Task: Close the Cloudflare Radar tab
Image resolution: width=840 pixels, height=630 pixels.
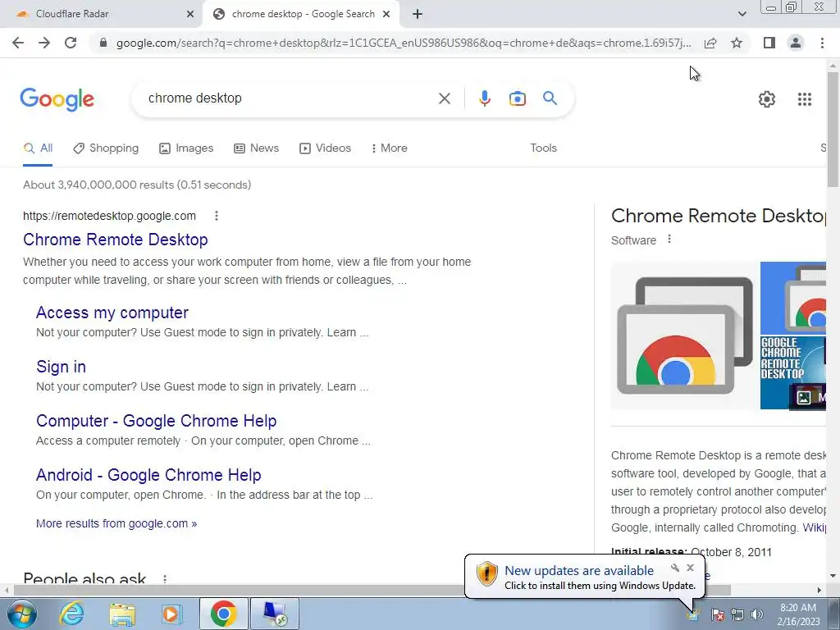Action: click(190, 15)
